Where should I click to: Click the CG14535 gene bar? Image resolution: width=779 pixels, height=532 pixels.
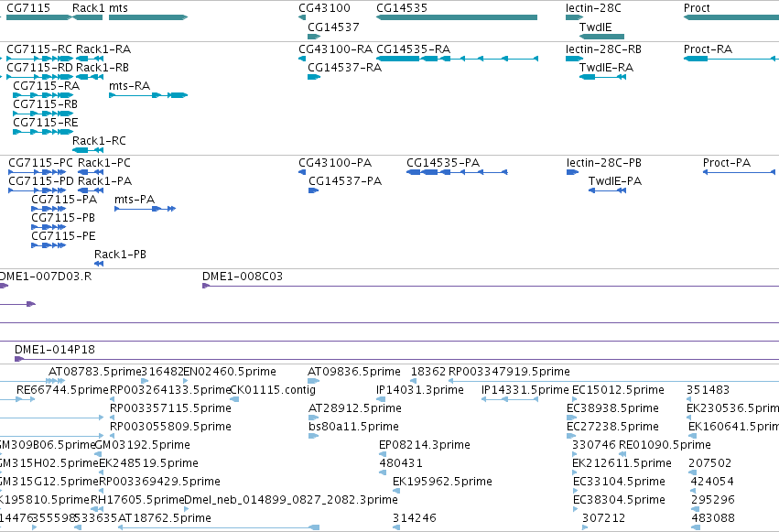coord(457,17)
